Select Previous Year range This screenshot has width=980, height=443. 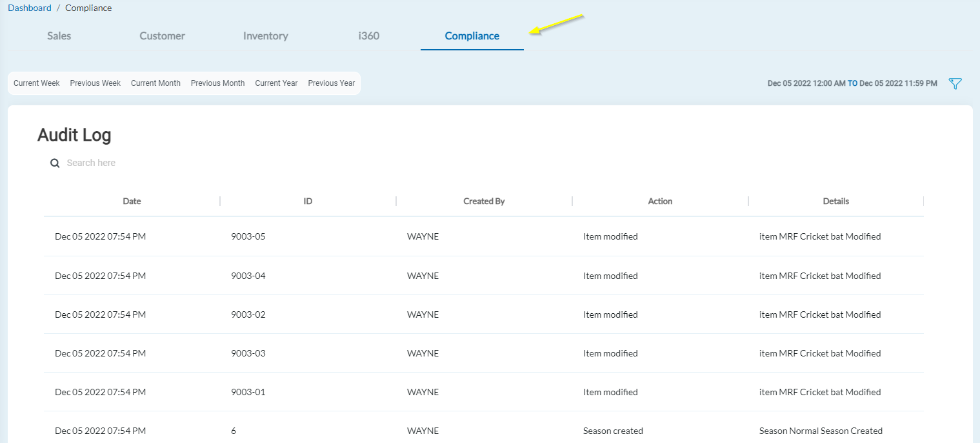click(332, 83)
